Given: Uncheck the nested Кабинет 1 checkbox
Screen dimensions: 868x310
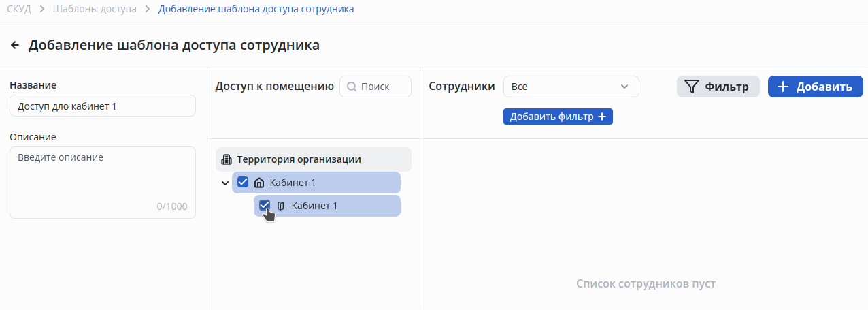Looking at the screenshot, I should tap(265, 205).
